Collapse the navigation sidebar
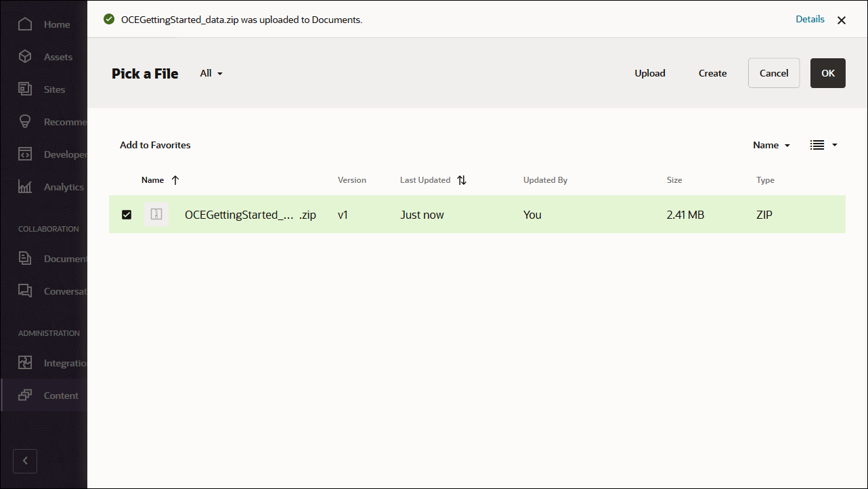 point(25,461)
